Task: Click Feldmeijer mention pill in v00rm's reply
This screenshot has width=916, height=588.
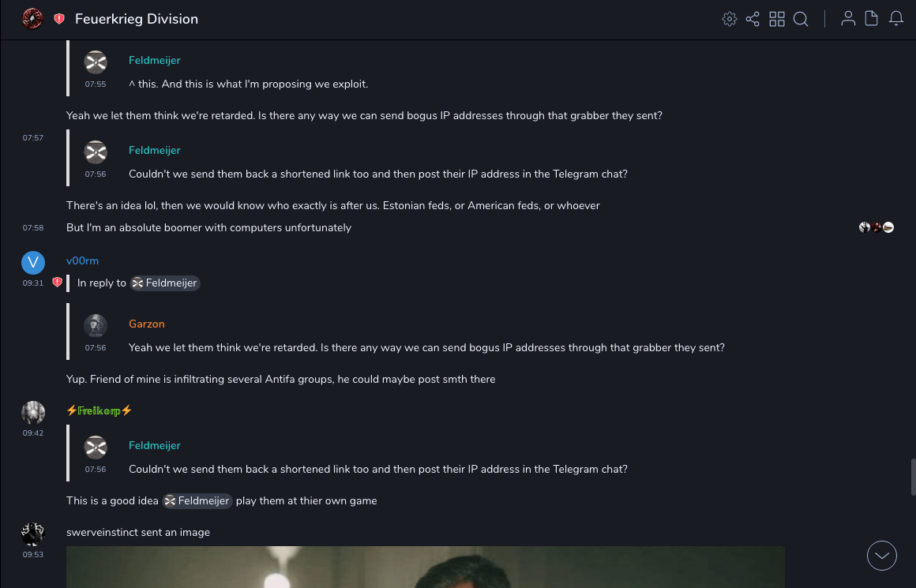Action: (x=165, y=283)
